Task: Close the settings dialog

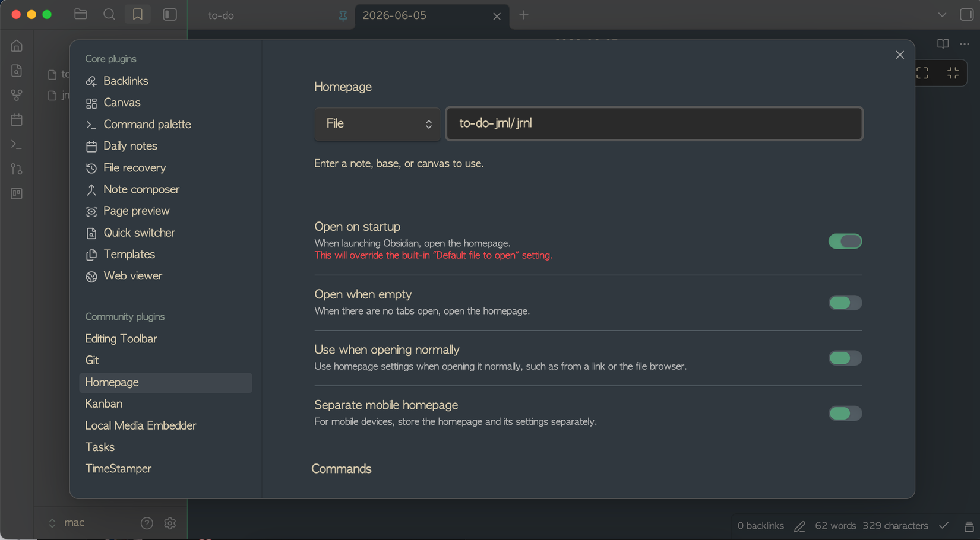Action: (x=900, y=55)
